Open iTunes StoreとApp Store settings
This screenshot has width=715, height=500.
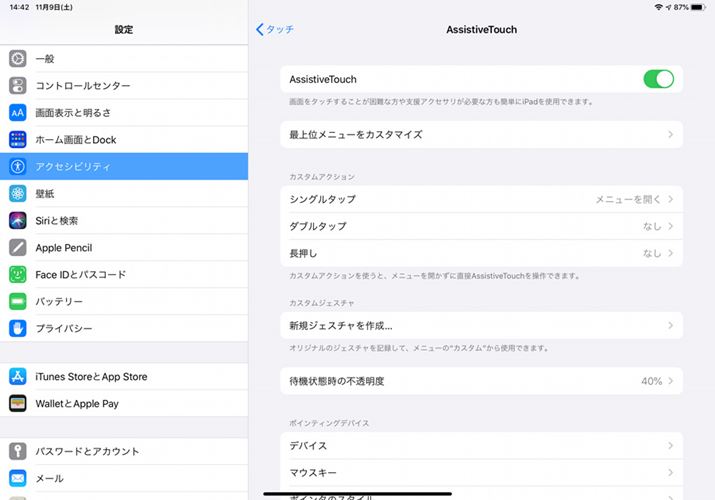tap(124, 376)
